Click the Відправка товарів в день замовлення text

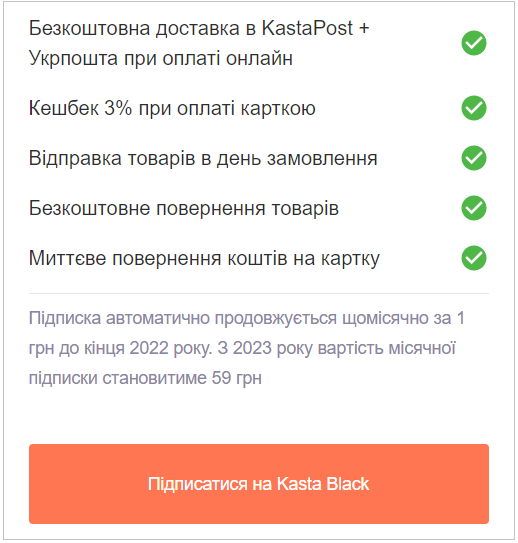203,158
